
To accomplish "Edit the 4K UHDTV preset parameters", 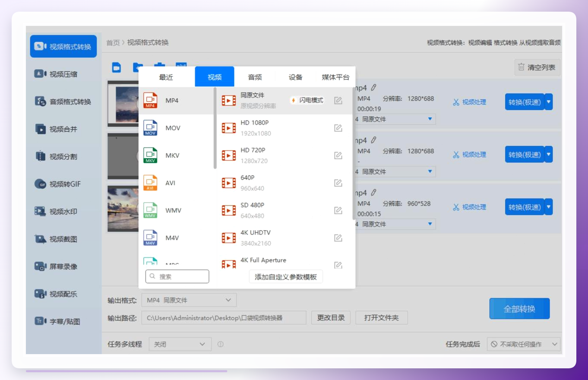I will [x=338, y=238].
